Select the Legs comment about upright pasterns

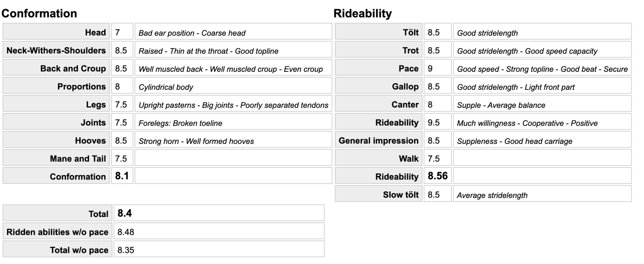[x=233, y=105]
